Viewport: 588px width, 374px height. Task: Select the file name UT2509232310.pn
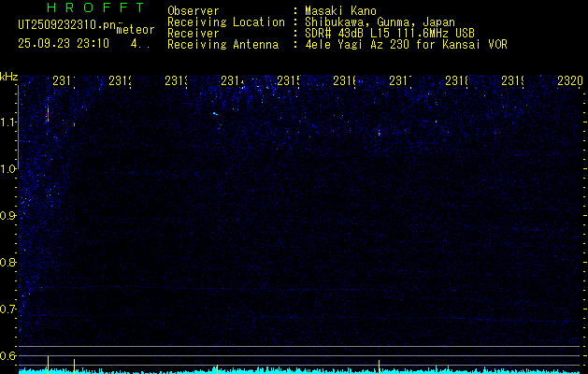click(67, 24)
